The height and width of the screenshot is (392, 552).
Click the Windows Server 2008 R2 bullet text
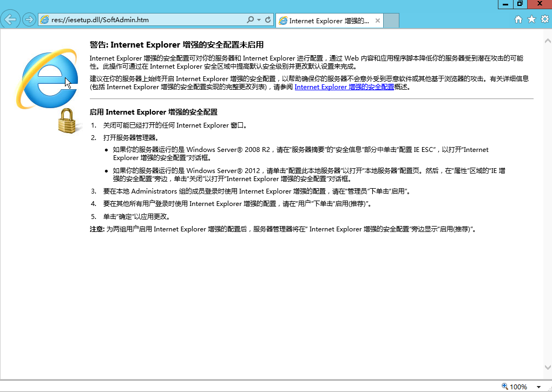pyautogui.click(x=301, y=154)
